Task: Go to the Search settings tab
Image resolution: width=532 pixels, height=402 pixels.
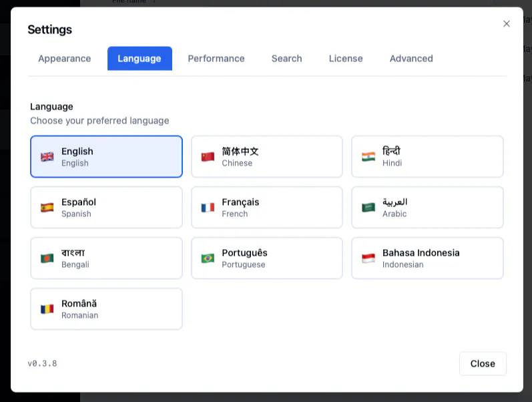Action: (287, 58)
